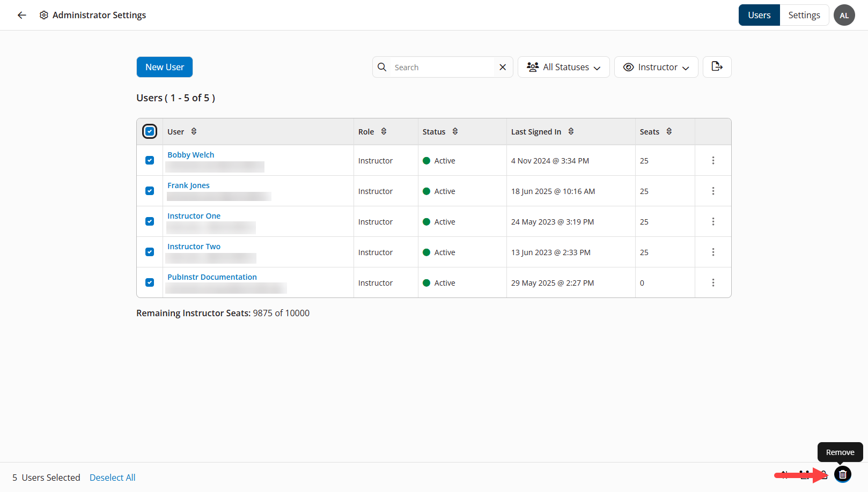Click Active status in Frank Jones row
Image resolution: width=868 pixels, height=492 pixels.
click(x=439, y=191)
